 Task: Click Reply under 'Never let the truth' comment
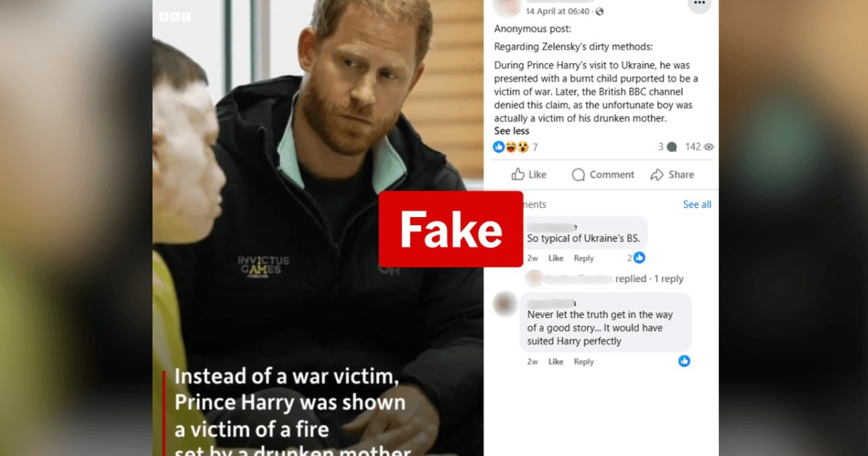point(584,362)
